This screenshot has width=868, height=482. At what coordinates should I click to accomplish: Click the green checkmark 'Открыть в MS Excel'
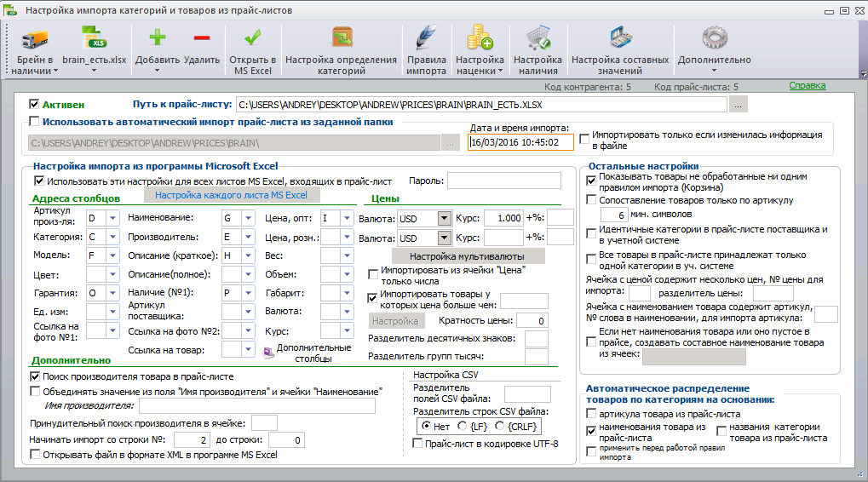click(x=253, y=37)
